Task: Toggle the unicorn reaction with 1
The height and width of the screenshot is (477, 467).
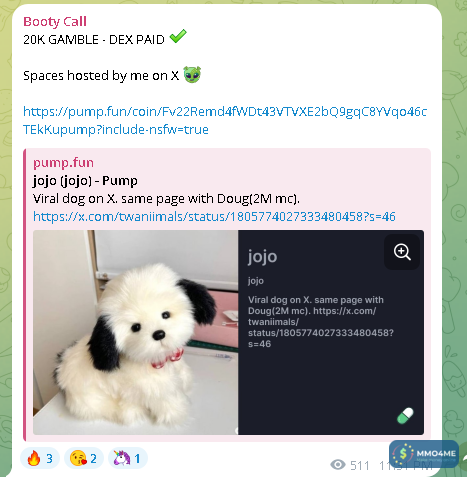Action: point(128,458)
